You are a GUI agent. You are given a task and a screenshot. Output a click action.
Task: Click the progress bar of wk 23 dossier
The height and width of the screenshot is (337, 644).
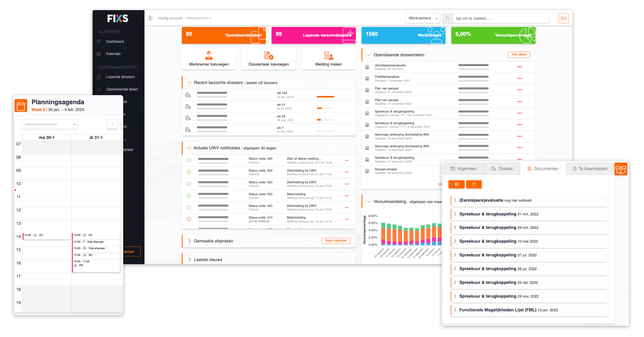pos(325,120)
